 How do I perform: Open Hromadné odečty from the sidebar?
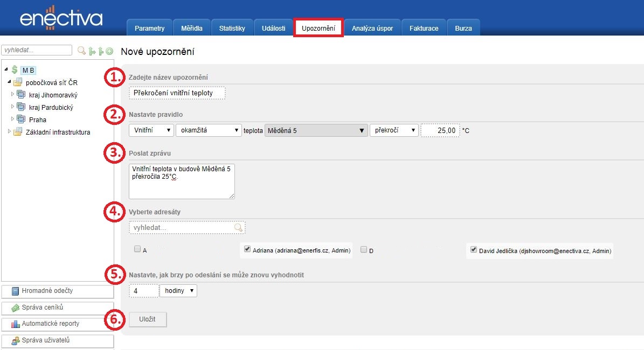[x=57, y=291]
